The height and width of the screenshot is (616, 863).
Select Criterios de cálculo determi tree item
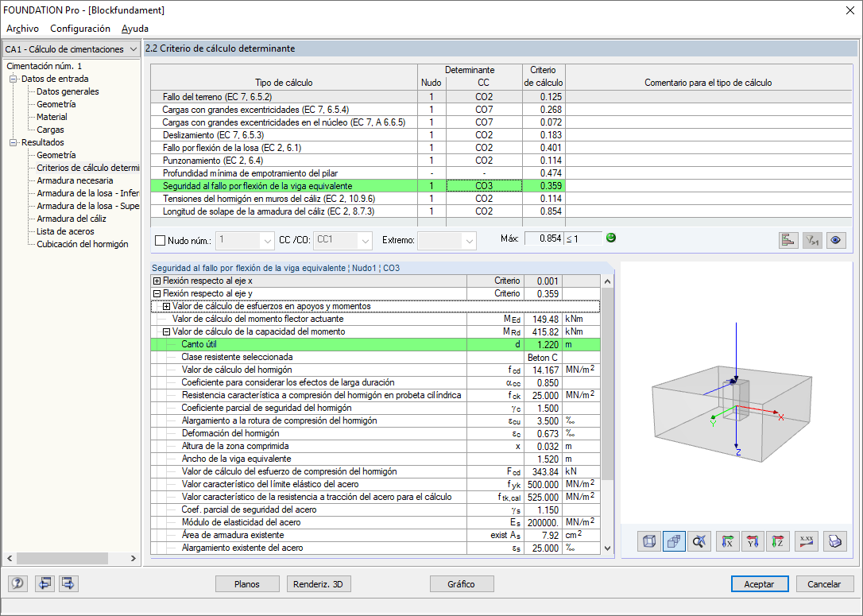[87, 168]
